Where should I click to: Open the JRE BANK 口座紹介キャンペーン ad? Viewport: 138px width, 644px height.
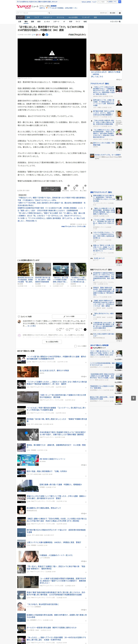[x=52, y=459]
